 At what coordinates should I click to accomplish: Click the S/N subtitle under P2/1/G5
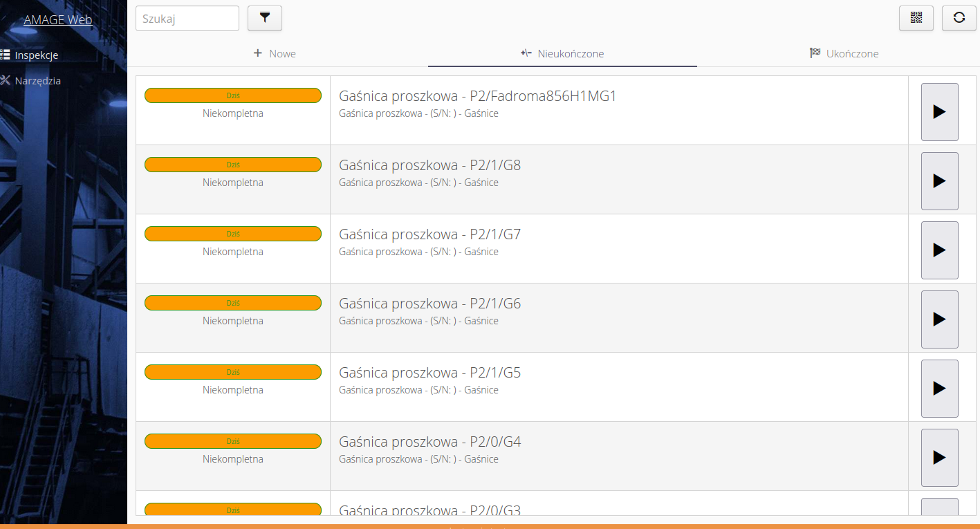tap(418, 390)
